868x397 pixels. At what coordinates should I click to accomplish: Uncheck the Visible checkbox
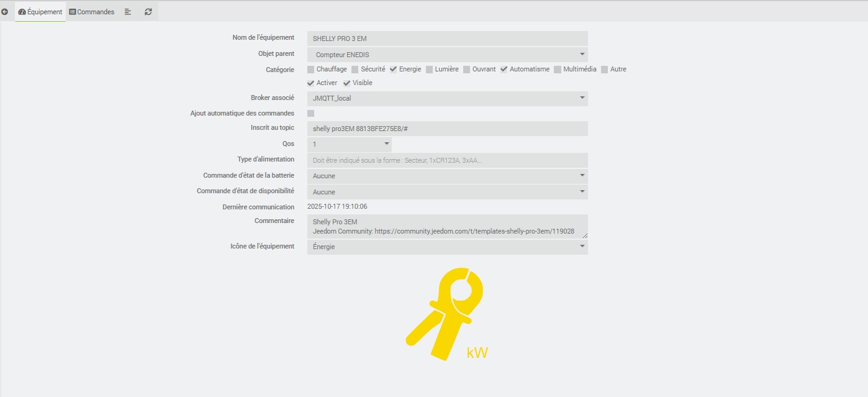click(x=347, y=83)
